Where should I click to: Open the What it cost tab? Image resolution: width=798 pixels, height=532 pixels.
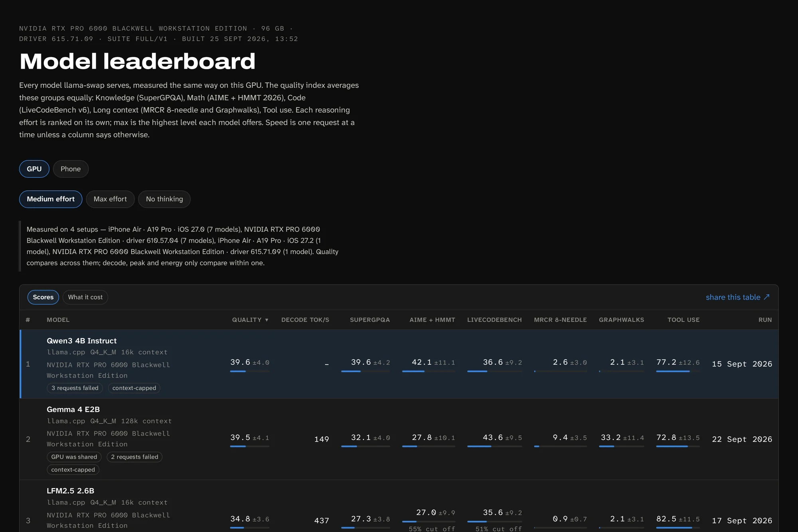[85, 297]
